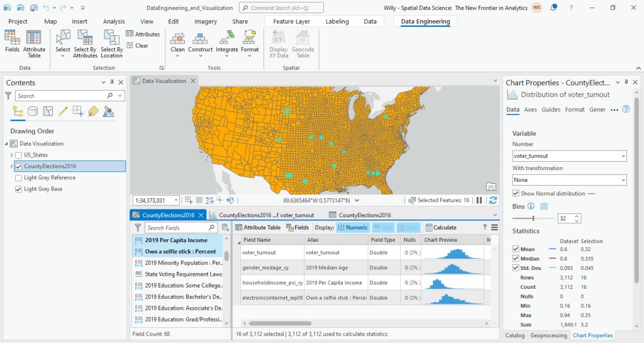This screenshot has width=644, height=343.
Task: List contents by selection
Action: pos(48,111)
